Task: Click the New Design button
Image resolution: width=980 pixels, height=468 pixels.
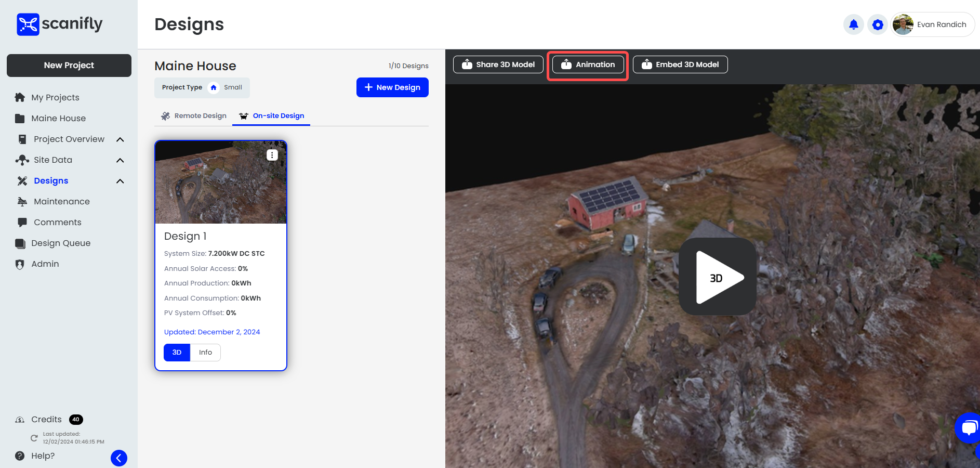Action: coord(392,87)
